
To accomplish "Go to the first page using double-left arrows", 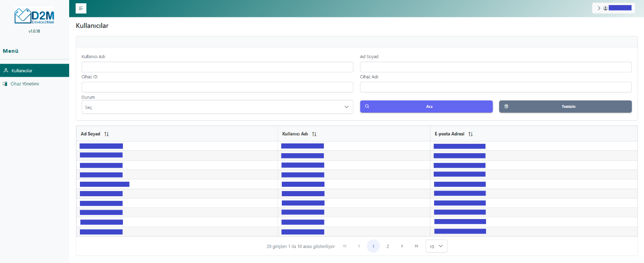I will coord(345,246).
